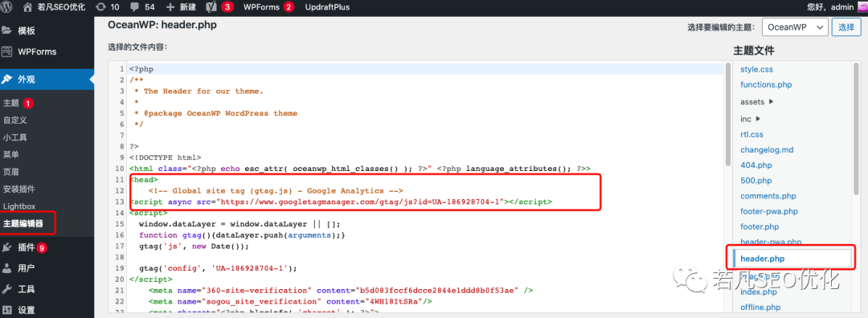Open 自定义 submenu item
The width and height of the screenshot is (868, 318).
[x=15, y=120]
